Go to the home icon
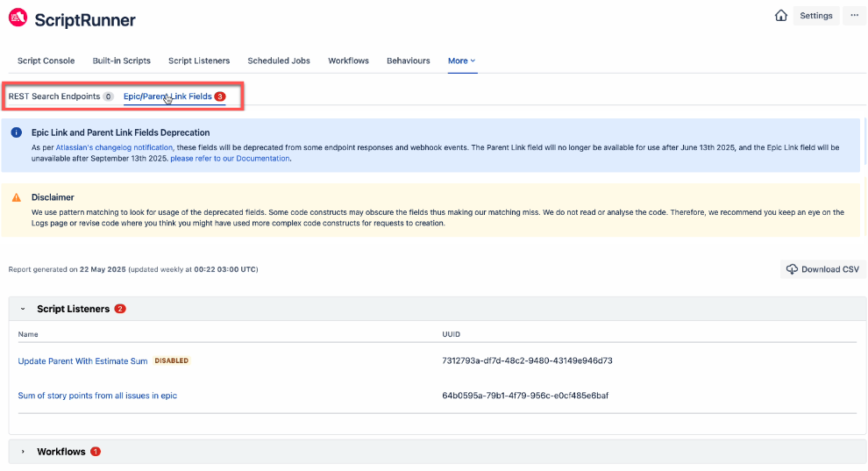The width and height of the screenshot is (868, 471). point(780,16)
